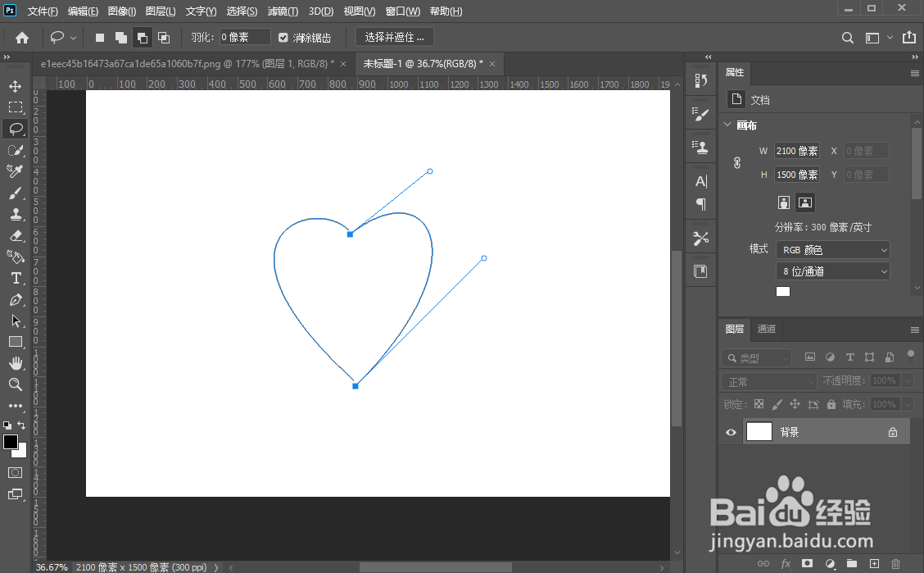Choose New Selection mode icon
This screenshot has width=924, height=573.
click(100, 38)
